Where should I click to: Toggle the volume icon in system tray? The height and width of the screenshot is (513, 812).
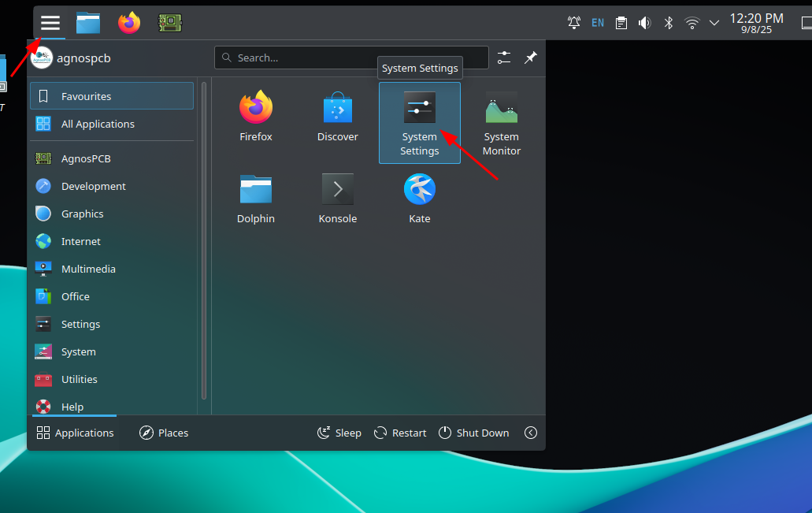644,23
